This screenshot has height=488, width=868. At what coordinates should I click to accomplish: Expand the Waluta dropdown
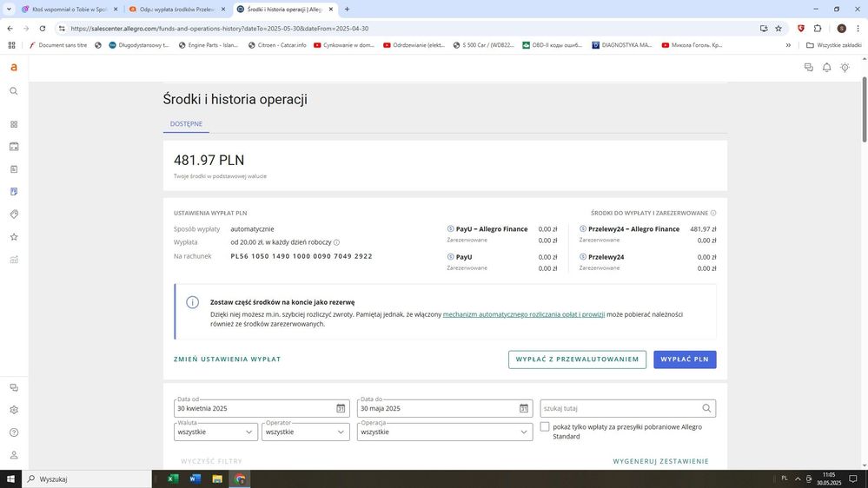215,432
